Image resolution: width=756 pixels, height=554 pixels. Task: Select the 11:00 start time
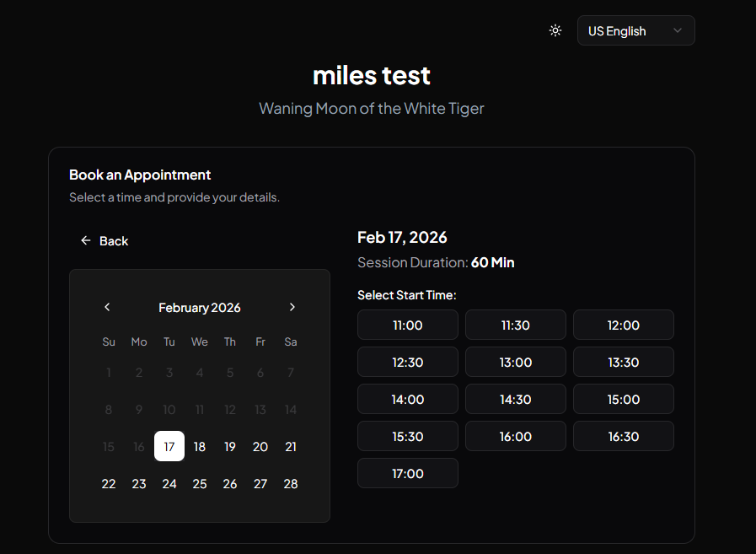point(408,325)
